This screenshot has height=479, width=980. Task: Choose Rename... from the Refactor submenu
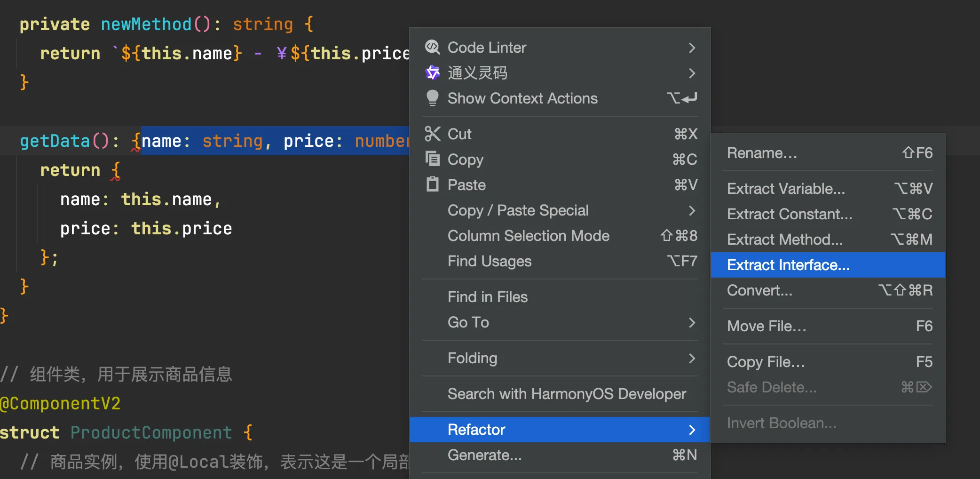click(x=762, y=153)
